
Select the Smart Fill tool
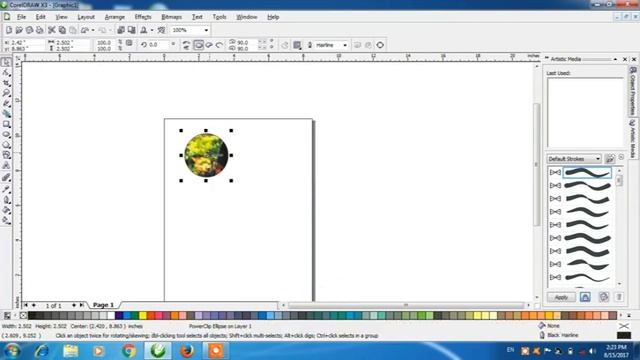coord(6,114)
